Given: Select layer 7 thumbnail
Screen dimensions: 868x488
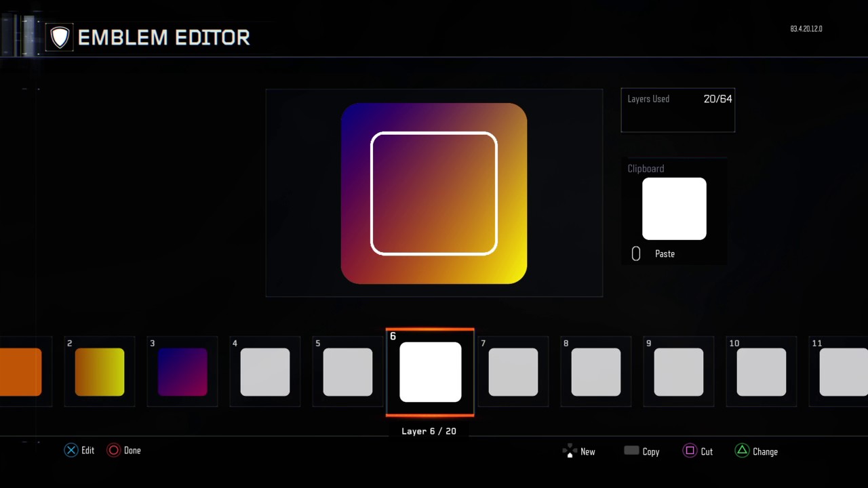Looking at the screenshot, I should [x=513, y=372].
